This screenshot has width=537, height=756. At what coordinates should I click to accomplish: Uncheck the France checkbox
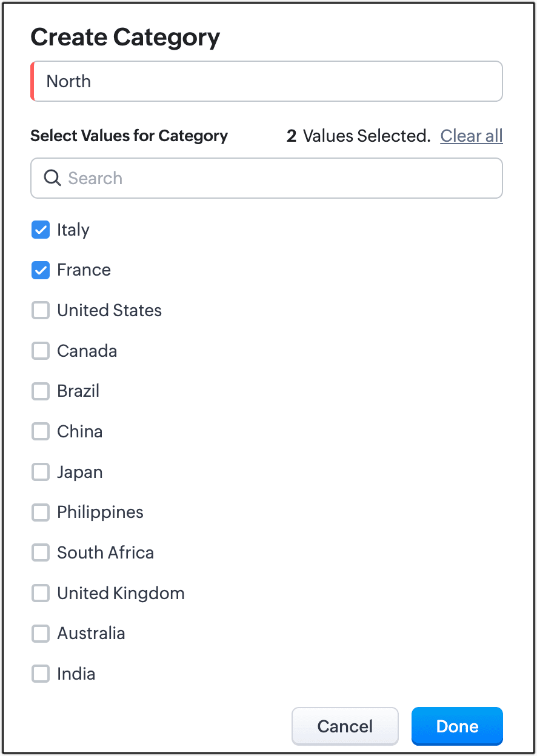pos(41,270)
